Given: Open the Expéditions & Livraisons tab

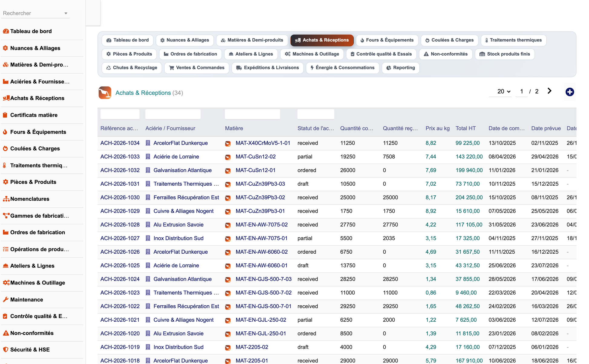Looking at the screenshot, I should (268, 68).
